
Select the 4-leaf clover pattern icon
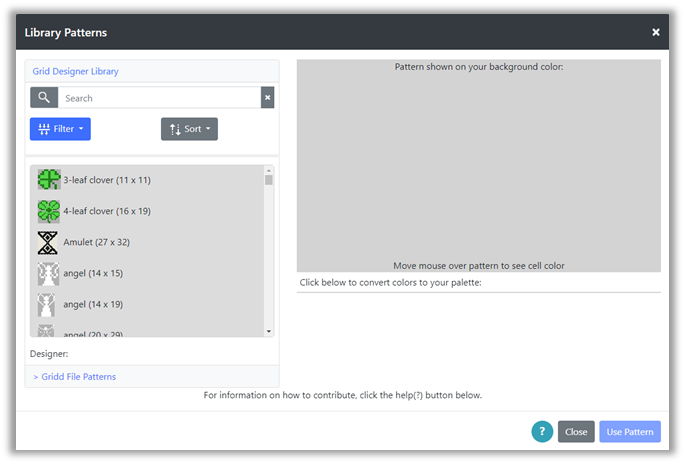point(49,211)
